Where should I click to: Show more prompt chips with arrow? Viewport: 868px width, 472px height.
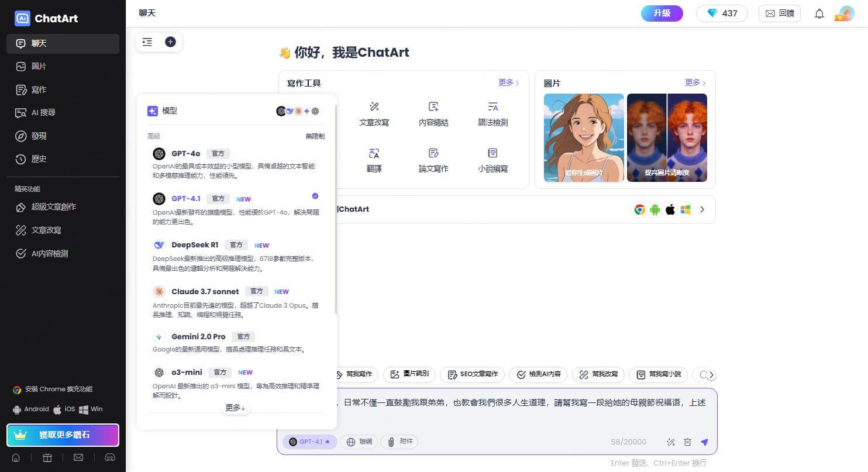click(711, 375)
